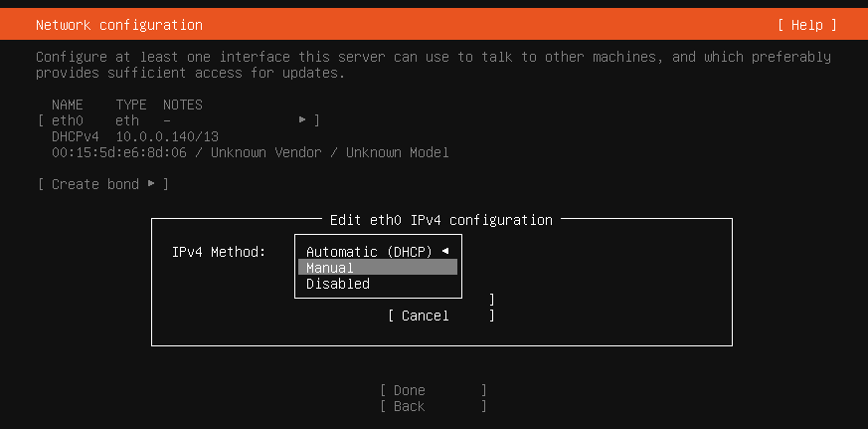Click the arrow on the eth0 row
The width and height of the screenshot is (868, 429).
pos(302,120)
